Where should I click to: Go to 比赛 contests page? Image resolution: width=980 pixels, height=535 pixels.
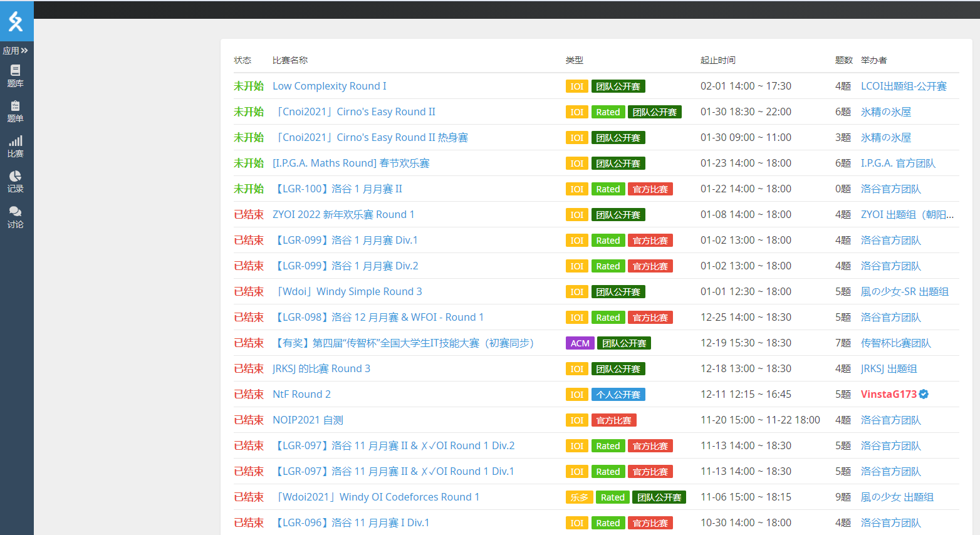16,146
